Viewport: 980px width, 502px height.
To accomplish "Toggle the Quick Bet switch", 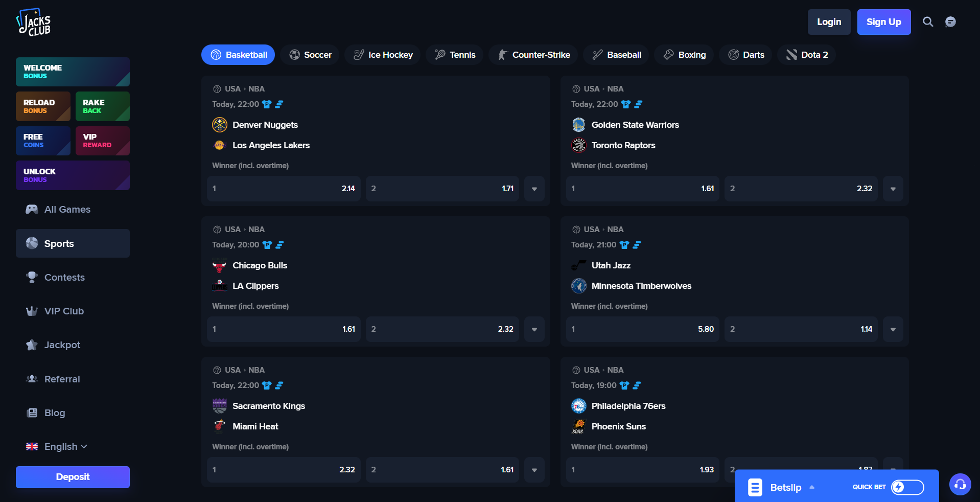I will (907, 487).
